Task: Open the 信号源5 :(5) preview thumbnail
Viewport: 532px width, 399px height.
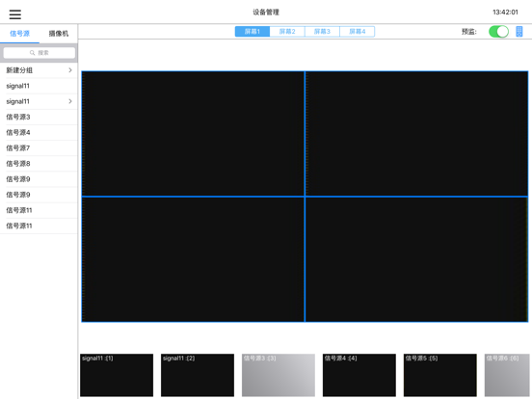Action: (x=440, y=375)
